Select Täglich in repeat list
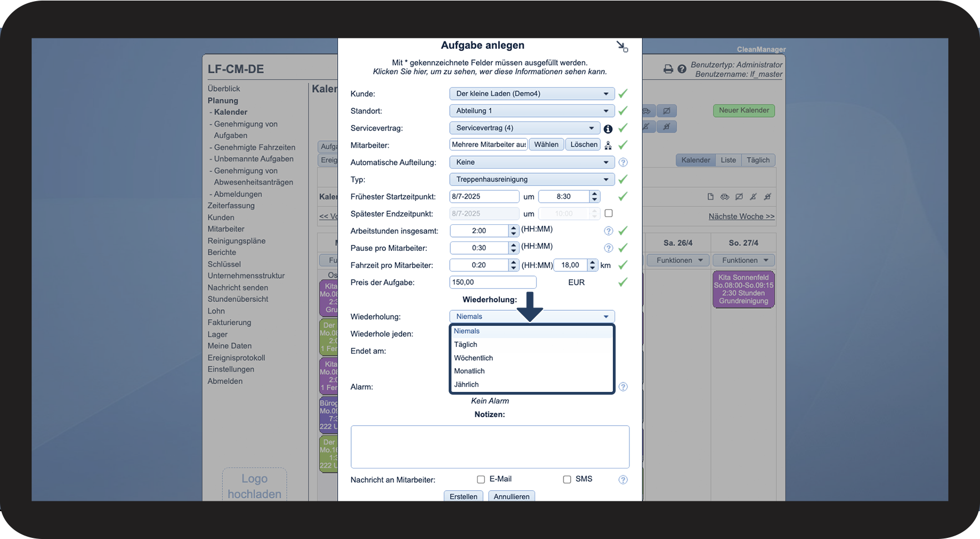 click(x=532, y=345)
